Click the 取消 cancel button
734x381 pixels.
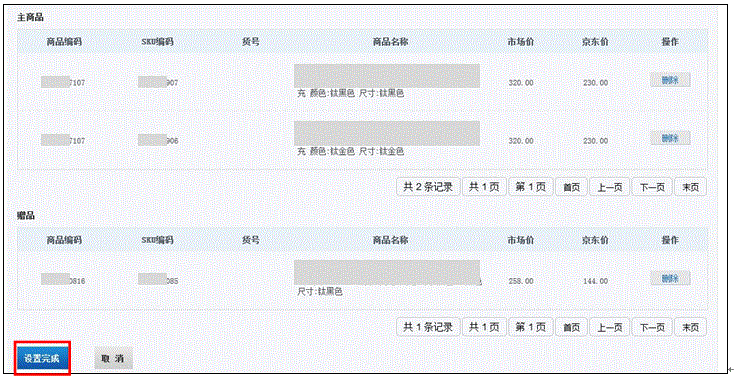point(113,359)
